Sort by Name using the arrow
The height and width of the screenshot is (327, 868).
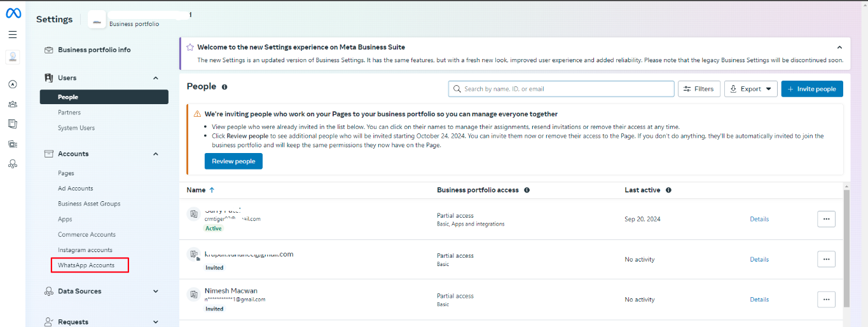pyautogui.click(x=212, y=190)
